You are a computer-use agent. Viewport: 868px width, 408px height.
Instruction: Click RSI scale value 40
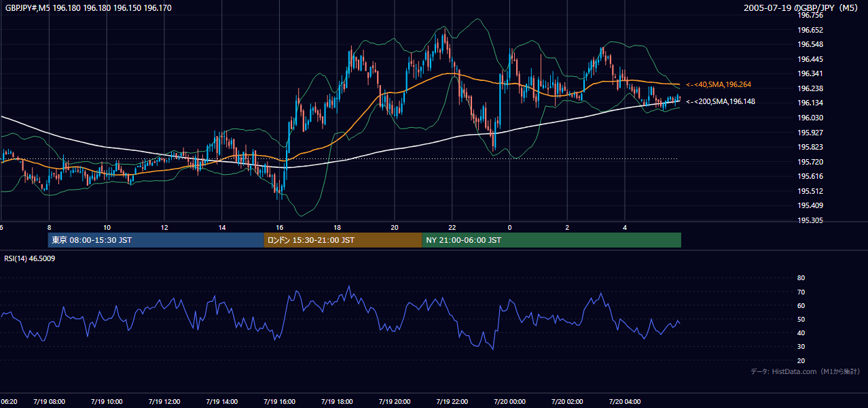click(801, 333)
